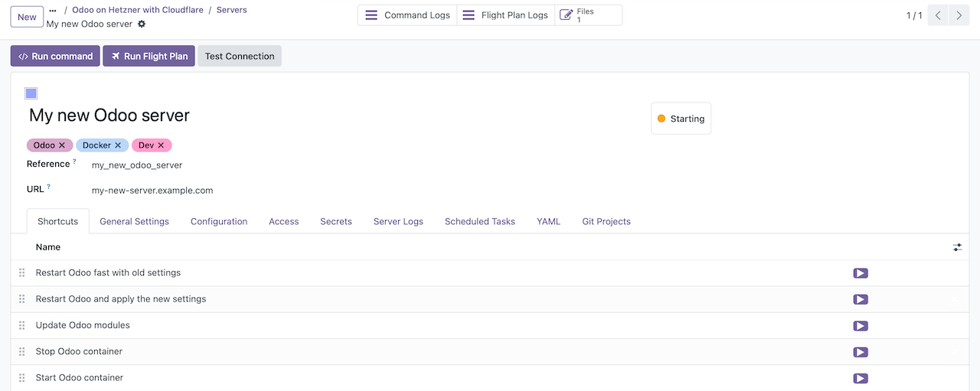Open the Starting status selector
Image resolution: width=980 pixels, height=391 pixels.
(681, 119)
